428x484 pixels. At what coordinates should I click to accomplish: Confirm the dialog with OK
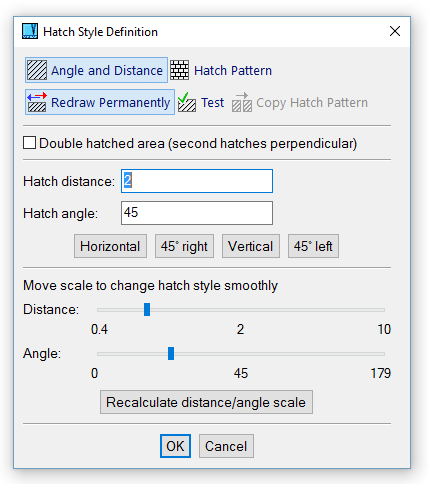tap(175, 446)
